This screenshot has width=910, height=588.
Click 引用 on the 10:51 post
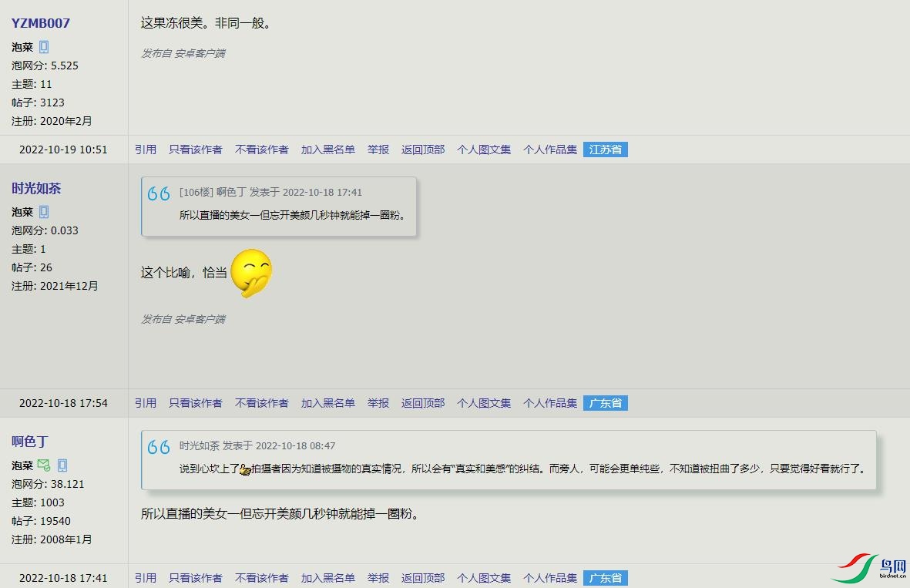[x=146, y=150]
